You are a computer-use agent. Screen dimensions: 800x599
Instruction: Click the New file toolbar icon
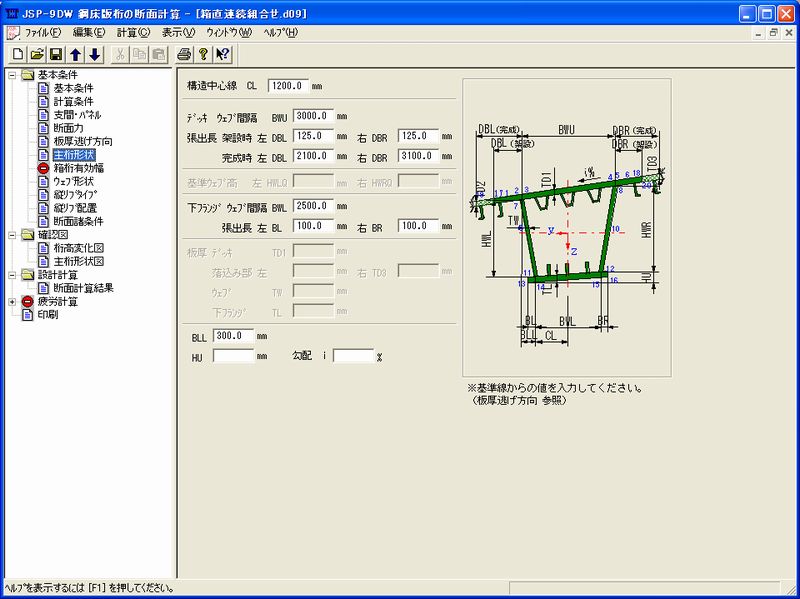coord(15,54)
